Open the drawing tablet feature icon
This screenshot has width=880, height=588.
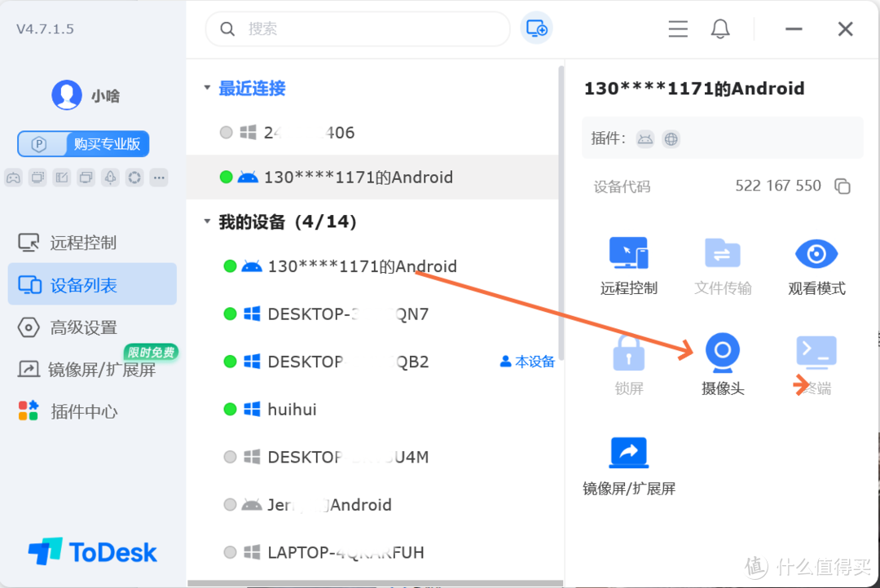point(62,178)
